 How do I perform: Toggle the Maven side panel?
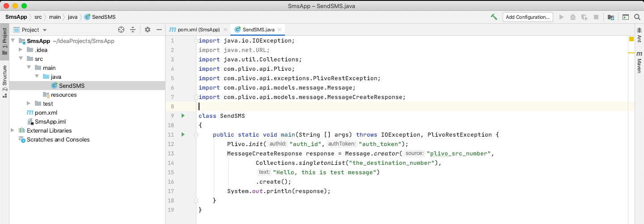(639, 64)
